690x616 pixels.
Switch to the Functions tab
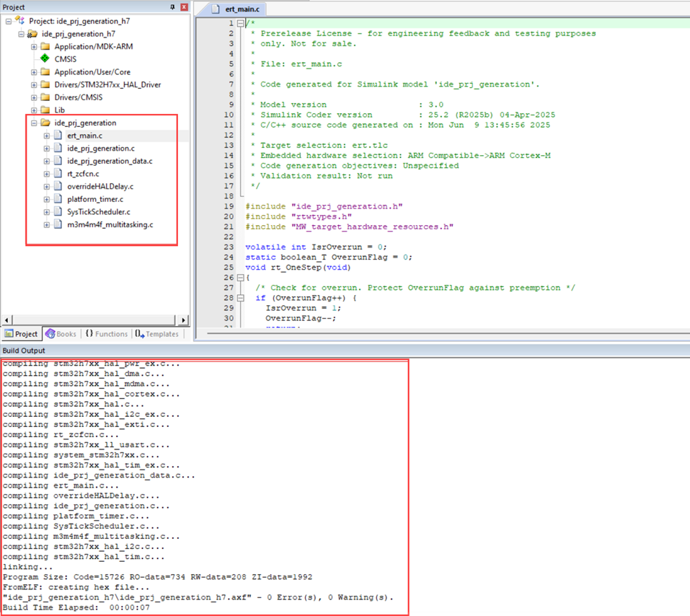(106, 334)
